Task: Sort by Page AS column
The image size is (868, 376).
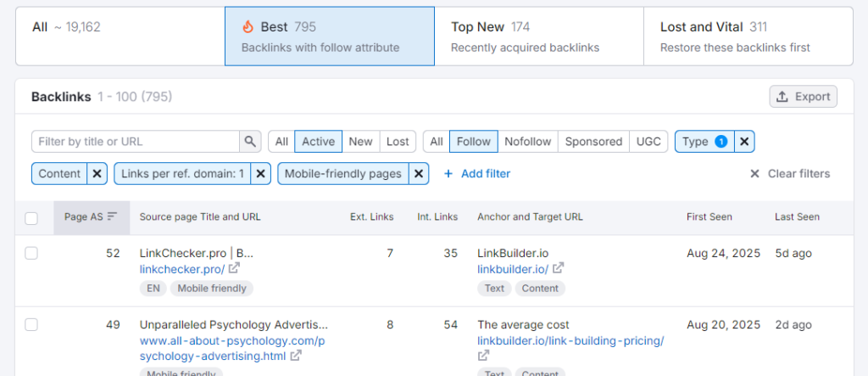Action: [92, 216]
